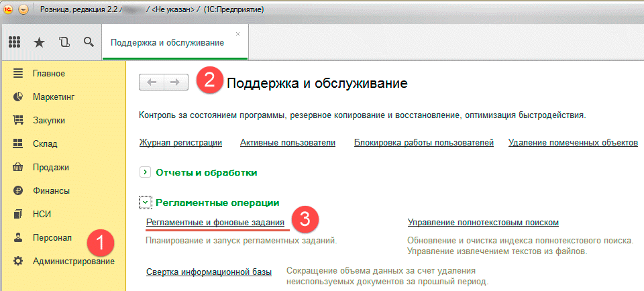Viewport: 644px width, 291px height.
Task: Click text 'Контроль за состоянием программы'
Action: (x=213, y=115)
